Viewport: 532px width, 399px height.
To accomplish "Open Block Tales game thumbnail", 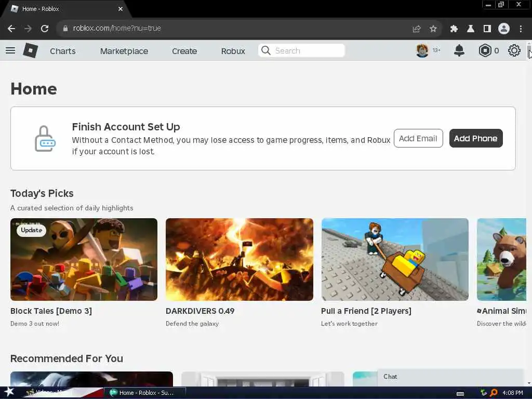I will tap(84, 260).
